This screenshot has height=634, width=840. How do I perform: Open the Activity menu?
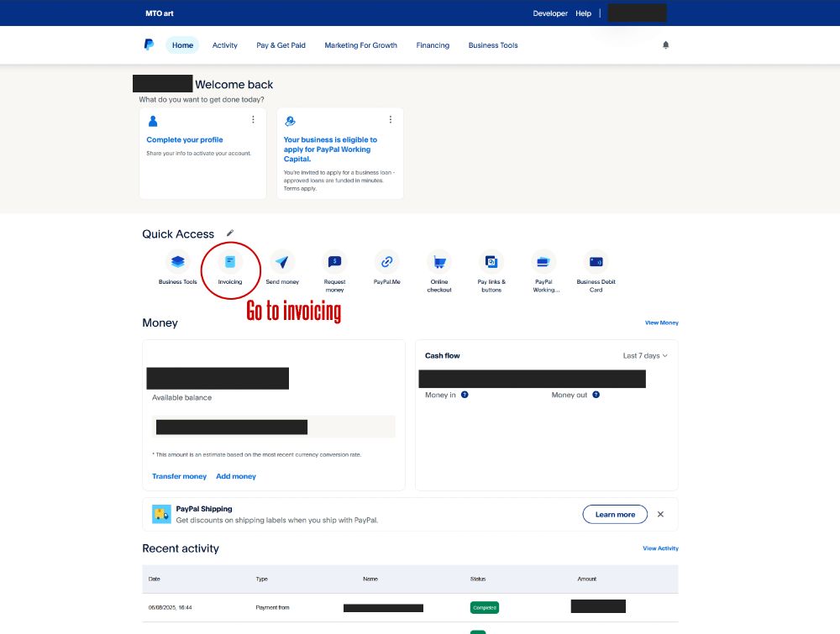pos(224,45)
